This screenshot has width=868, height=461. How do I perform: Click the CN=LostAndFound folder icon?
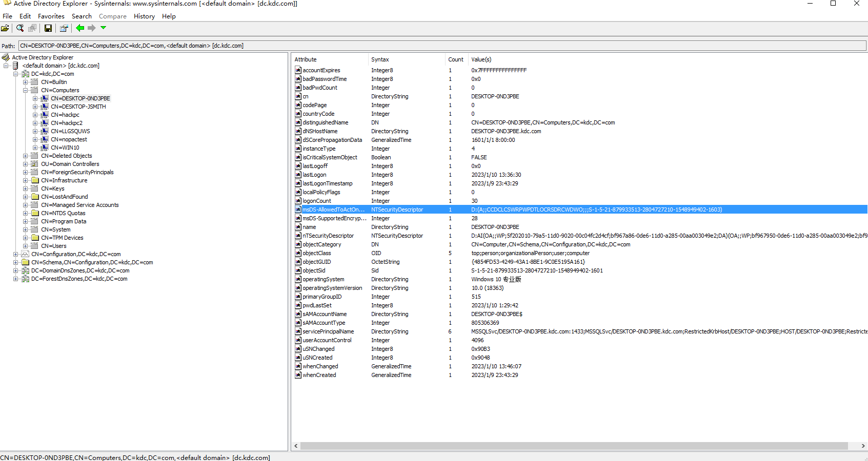35,197
